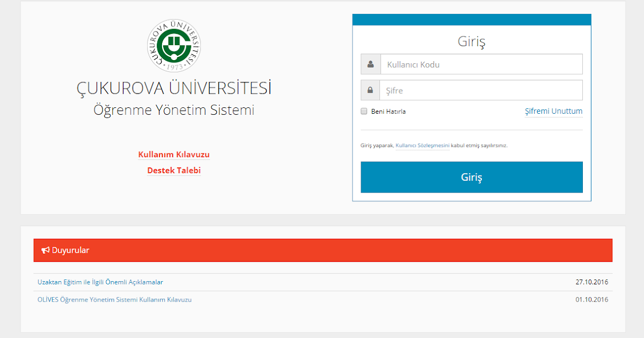
Task: Click the padlock icon beside Şifre
Action: coord(370,90)
